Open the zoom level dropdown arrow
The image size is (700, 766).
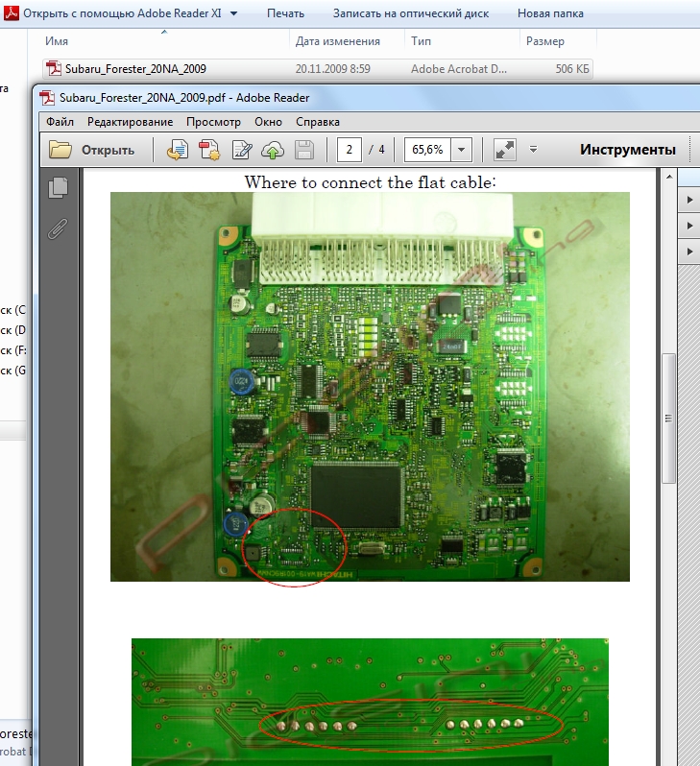tap(462, 150)
